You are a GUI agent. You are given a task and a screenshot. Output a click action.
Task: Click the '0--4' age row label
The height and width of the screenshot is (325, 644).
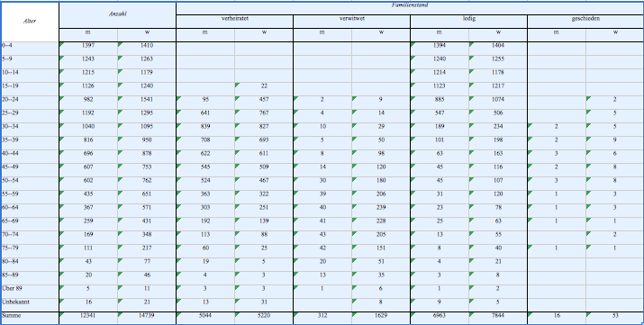point(30,49)
